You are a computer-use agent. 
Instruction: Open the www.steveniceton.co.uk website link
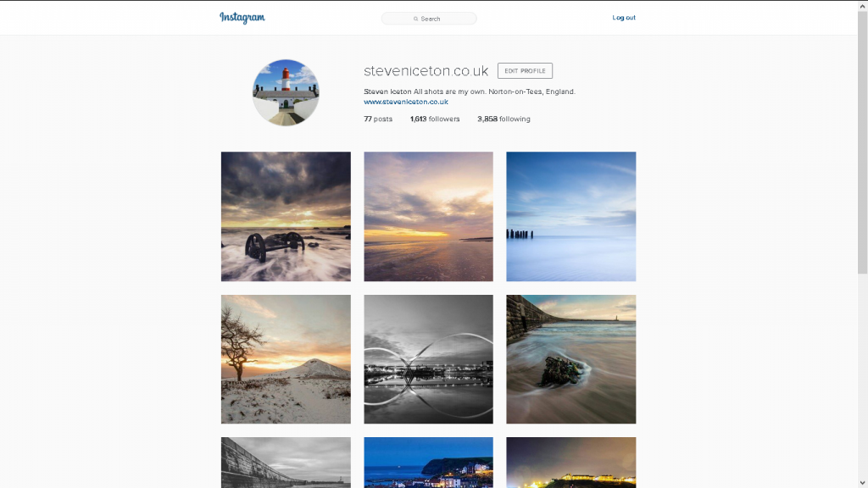click(406, 102)
